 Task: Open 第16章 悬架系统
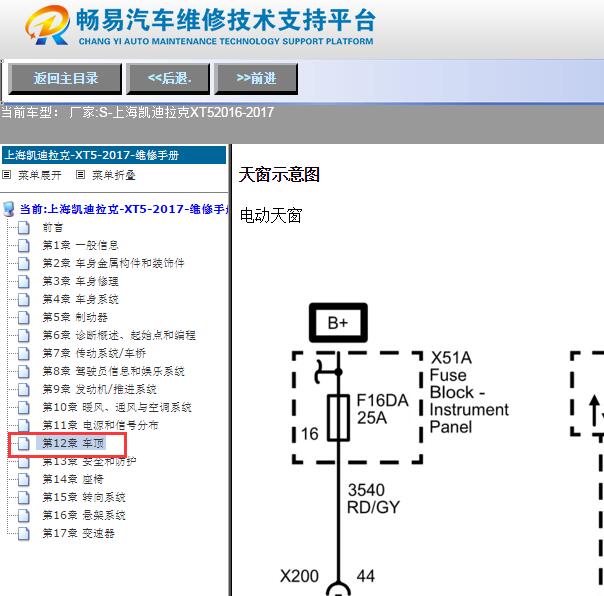click(x=84, y=515)
